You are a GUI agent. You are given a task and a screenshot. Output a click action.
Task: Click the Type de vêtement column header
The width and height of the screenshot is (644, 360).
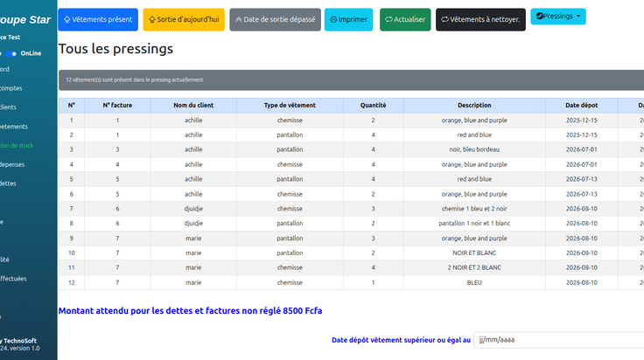pos(290,106)
